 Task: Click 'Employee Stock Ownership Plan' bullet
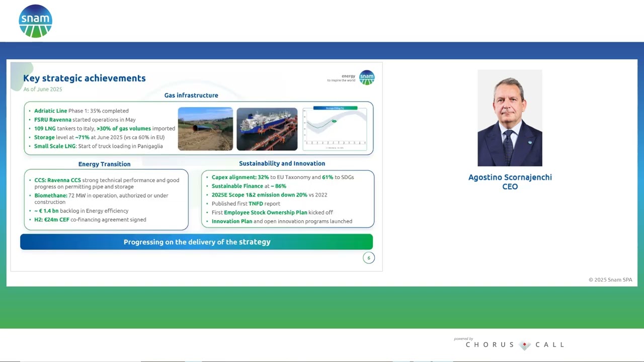click(272, 213)
